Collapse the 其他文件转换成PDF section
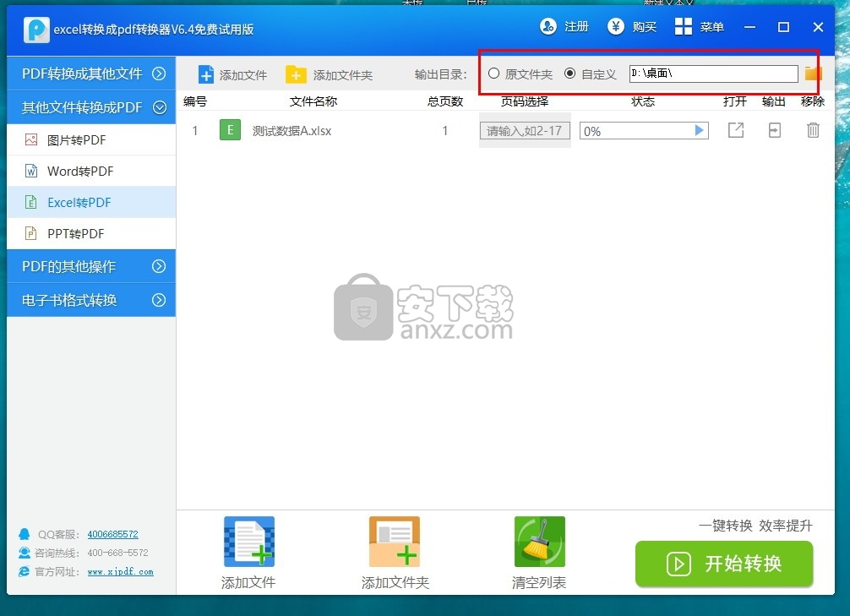Viewport: 850px width, 616px height. [91, 107]
